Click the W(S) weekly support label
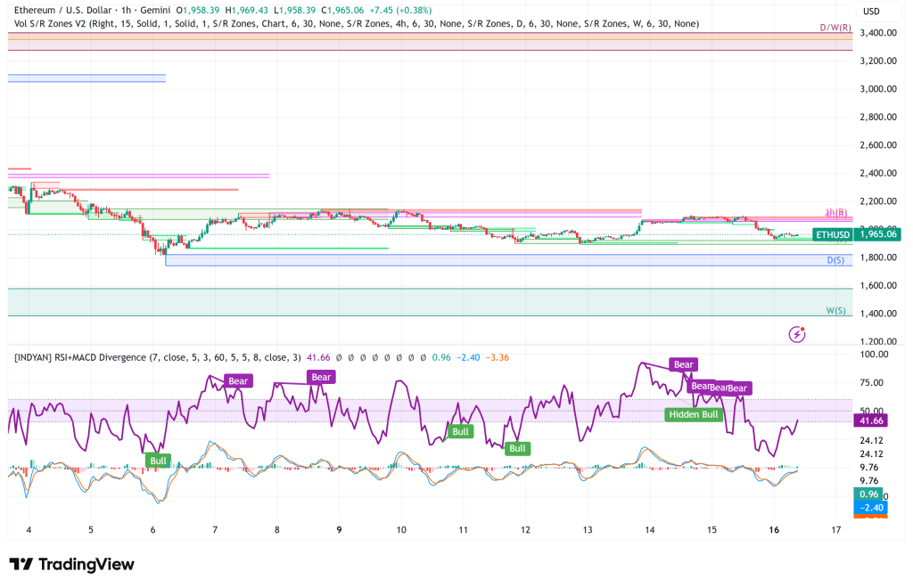The width and height of the screenshot is (913, 588). (x=837, y=311)
